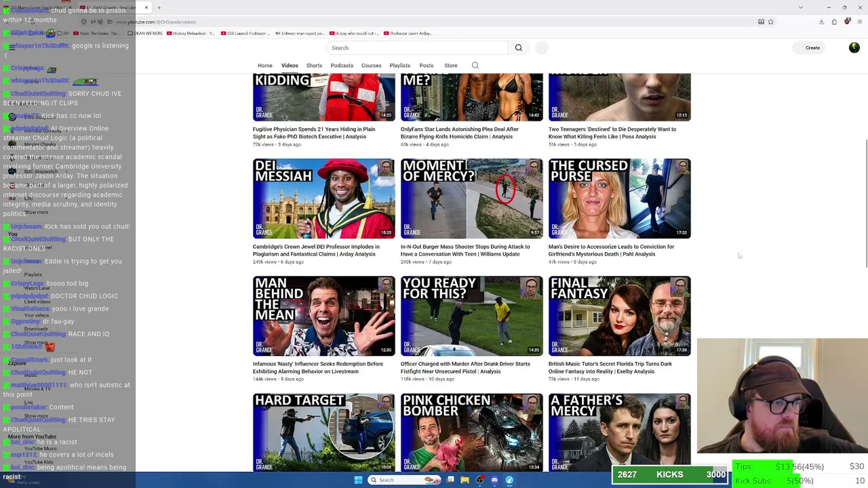
Task: Open the YouTube account avatar menu
Action: click(854, 47)
